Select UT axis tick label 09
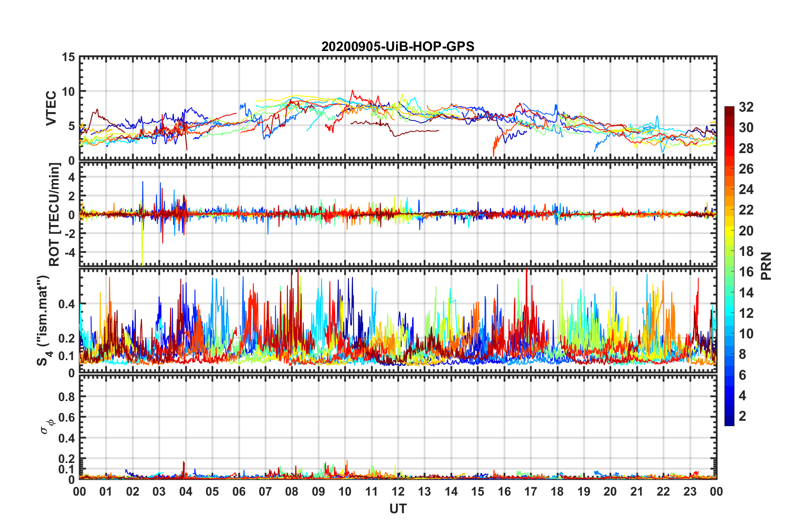796x532 pixels. coord(318,491)
